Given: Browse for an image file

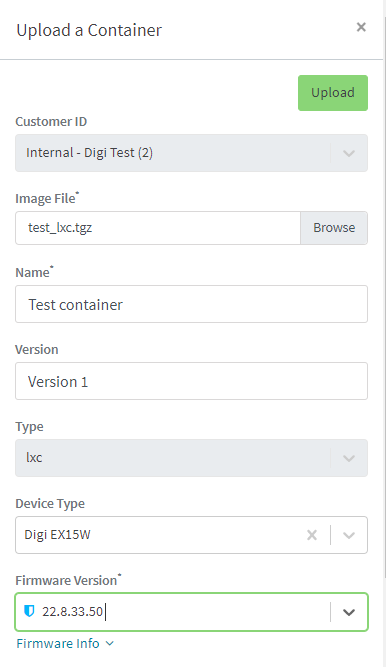Looking at the screenshot, I should (x=334, y=228).
